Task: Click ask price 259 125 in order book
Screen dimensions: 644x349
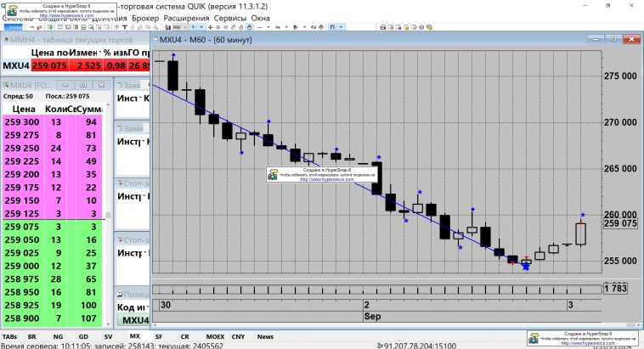Action: point(22,213)
